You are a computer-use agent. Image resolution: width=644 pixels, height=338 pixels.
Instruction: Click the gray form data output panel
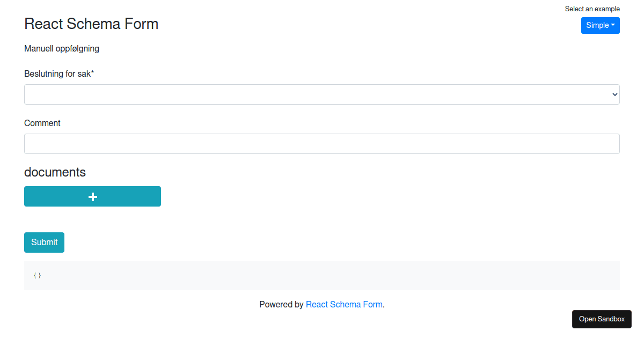coord(322,275)
